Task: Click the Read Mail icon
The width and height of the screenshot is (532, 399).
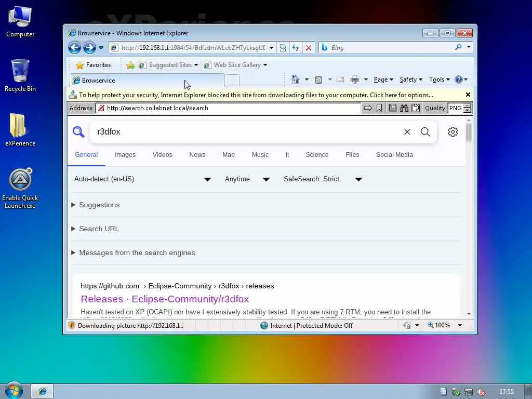Action: tap(340, 79)
